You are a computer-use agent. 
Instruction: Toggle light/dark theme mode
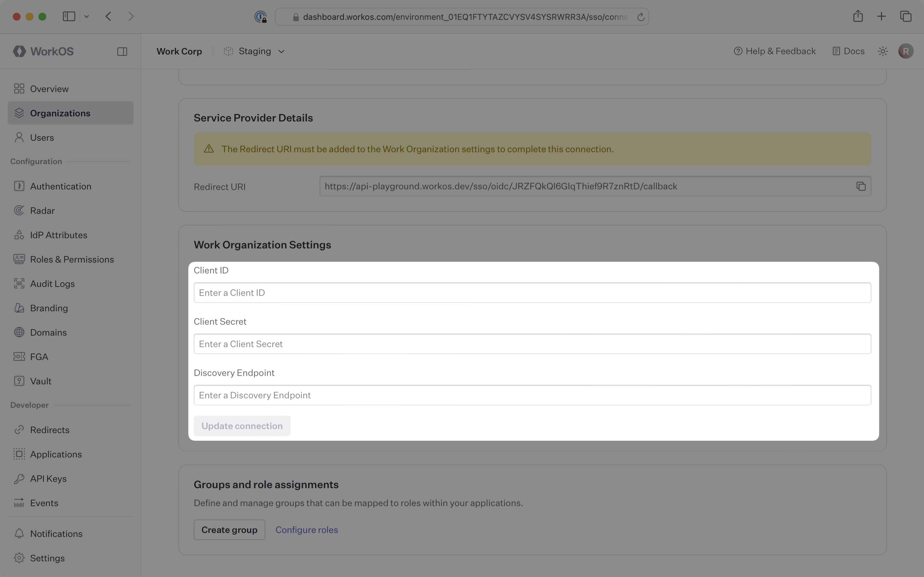coord(882,51)
